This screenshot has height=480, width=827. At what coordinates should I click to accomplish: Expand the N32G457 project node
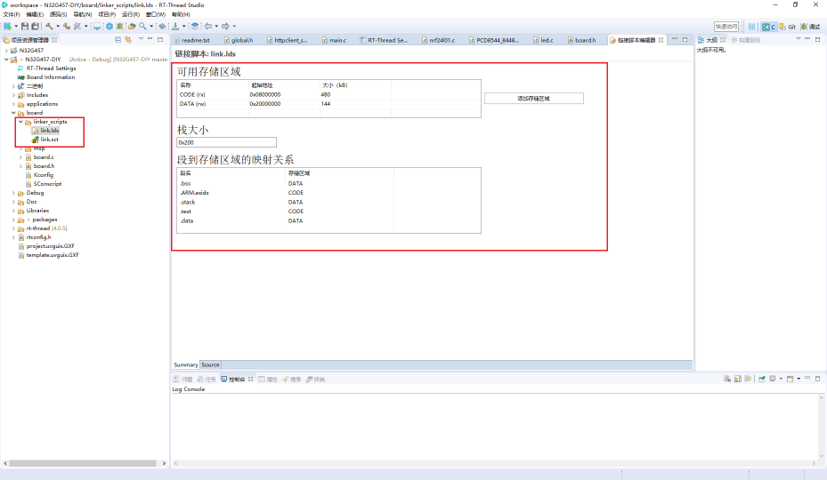[6, 51]
